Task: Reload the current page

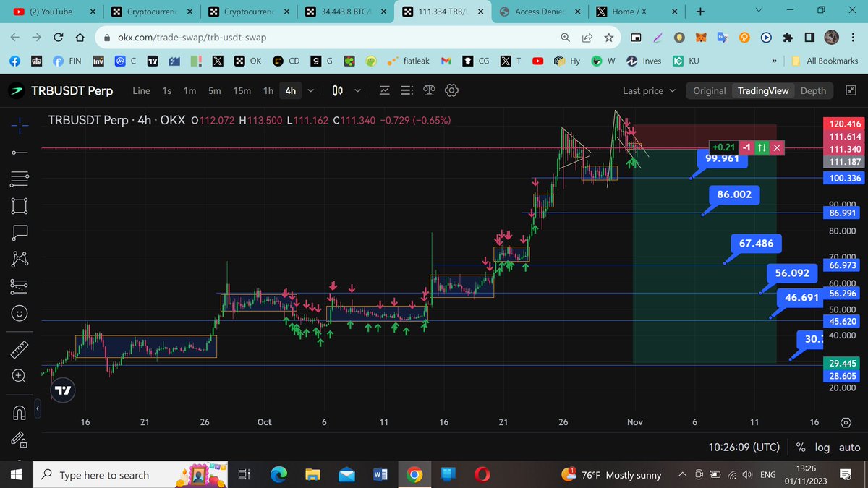Action: [59, 38]
